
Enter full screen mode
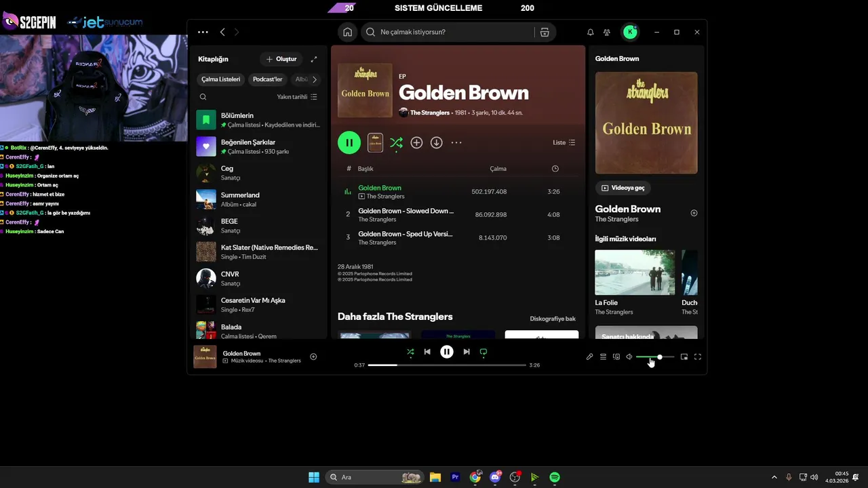698,357
